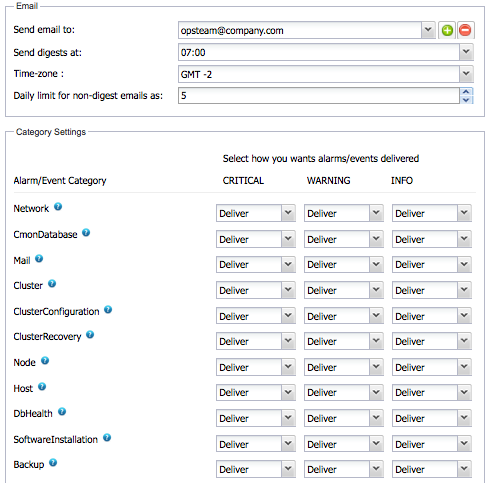
Task: Show help for ClusterConfiguration category
Action: tap(108, 310)
